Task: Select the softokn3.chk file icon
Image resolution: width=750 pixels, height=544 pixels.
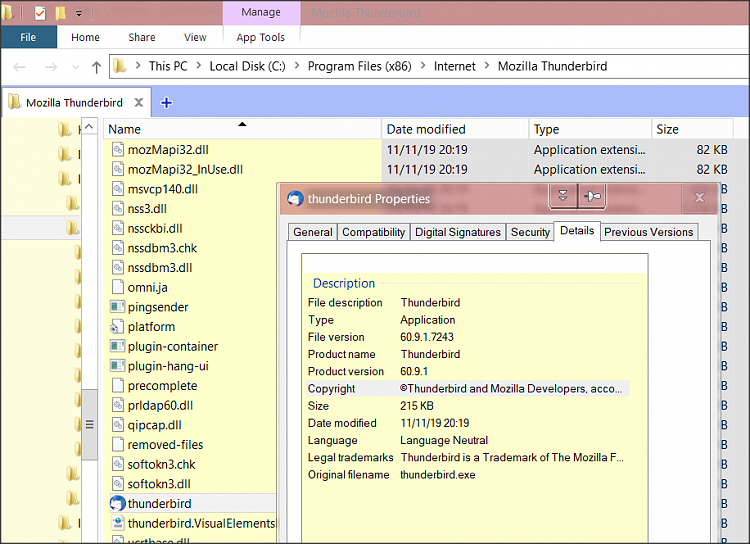Action: coord(118,464)
